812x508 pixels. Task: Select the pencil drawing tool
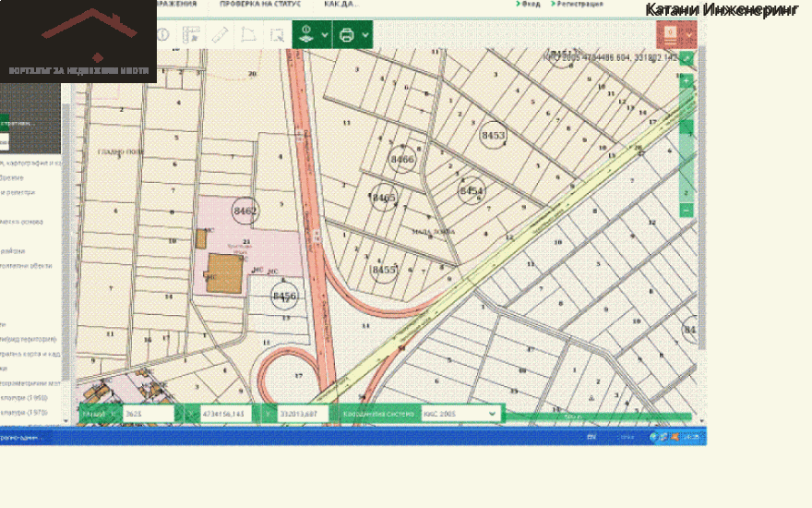pos(220,35)
